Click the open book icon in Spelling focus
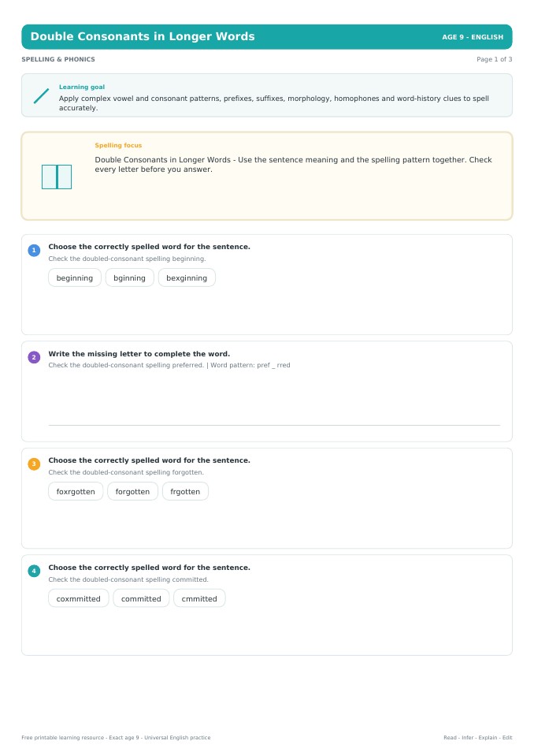Viewport: 534px width, 756px height. click(57, 177)
